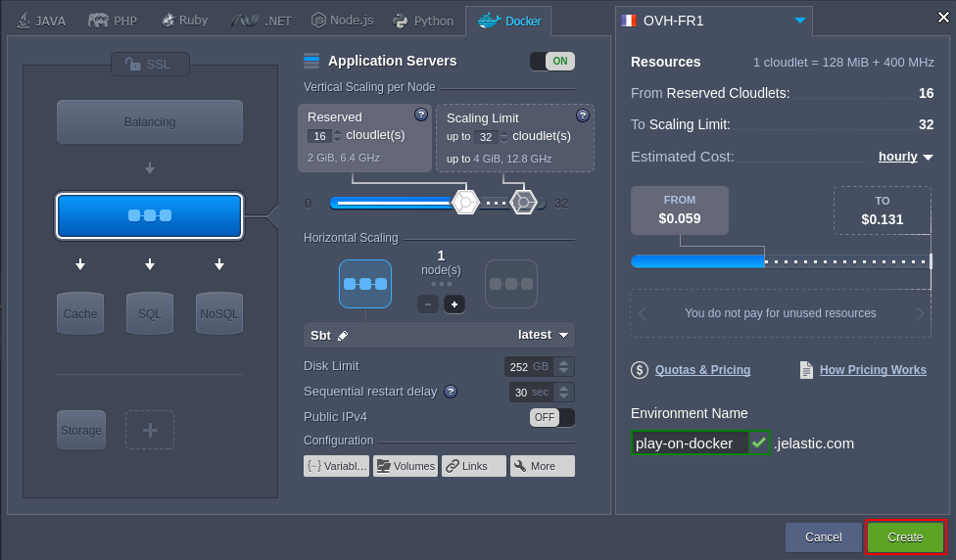The image size is (956, 560).
Task: Click the How Pricing Works document icon
Action: [x=806, y=370]
